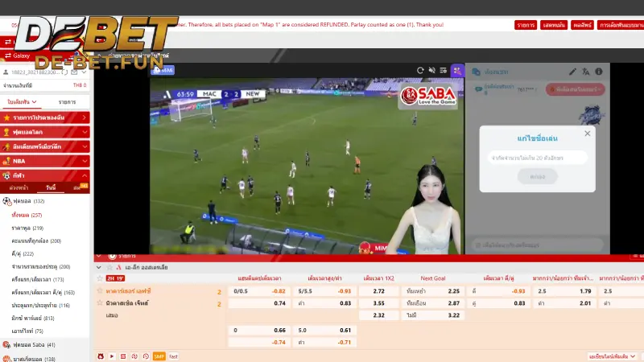Screen dimensions: 644x362
Task: Focus the chat message input field
Action: pyautogui.click(x=537, y=245)
